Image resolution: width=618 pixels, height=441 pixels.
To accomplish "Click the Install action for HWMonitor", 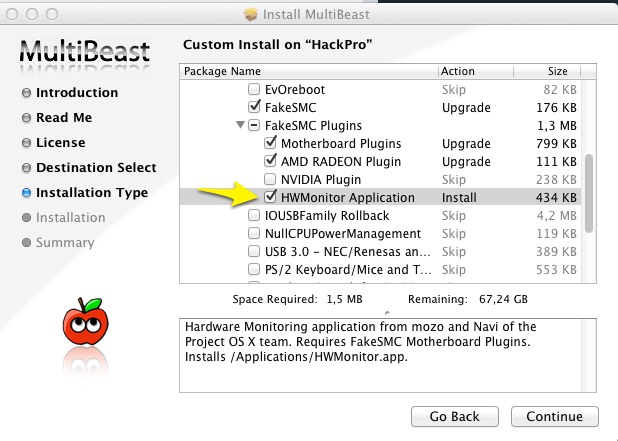I will 459,197.
